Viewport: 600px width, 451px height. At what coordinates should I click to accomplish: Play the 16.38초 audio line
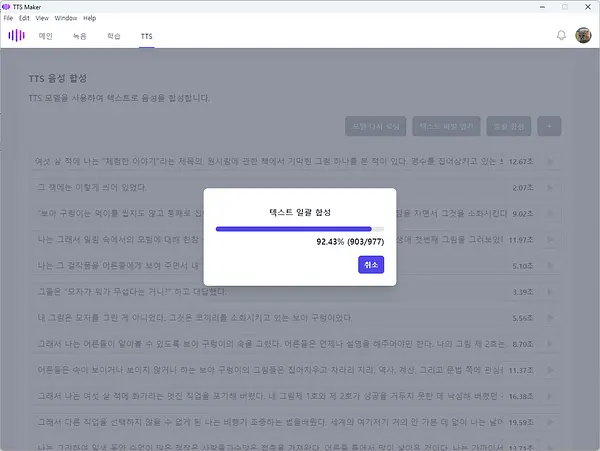[550, 396]
